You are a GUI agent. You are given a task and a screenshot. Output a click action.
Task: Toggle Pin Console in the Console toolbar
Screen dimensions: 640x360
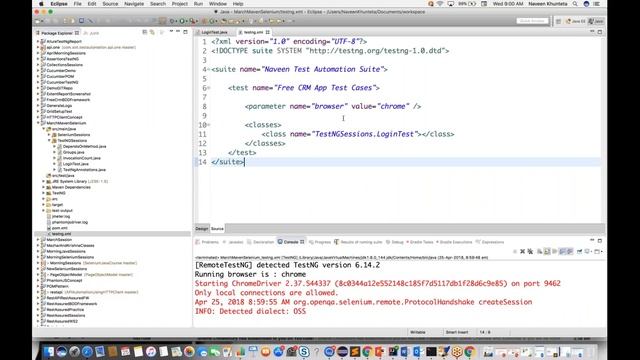point(579,251)
